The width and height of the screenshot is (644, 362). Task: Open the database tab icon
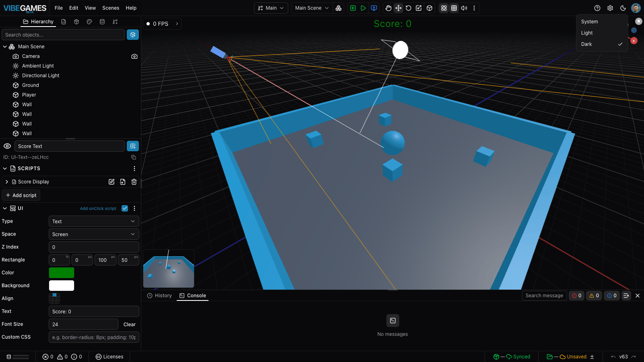coord(102,22)
